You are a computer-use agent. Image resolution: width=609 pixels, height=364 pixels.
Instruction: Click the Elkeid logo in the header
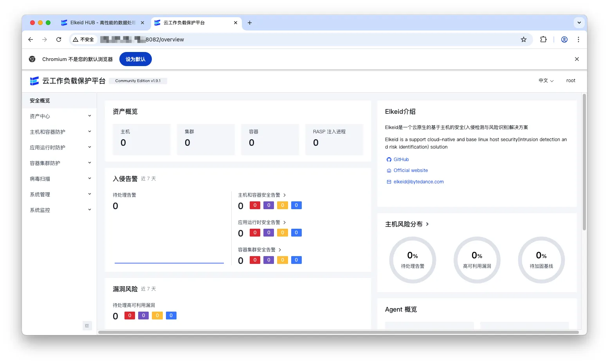34,81
